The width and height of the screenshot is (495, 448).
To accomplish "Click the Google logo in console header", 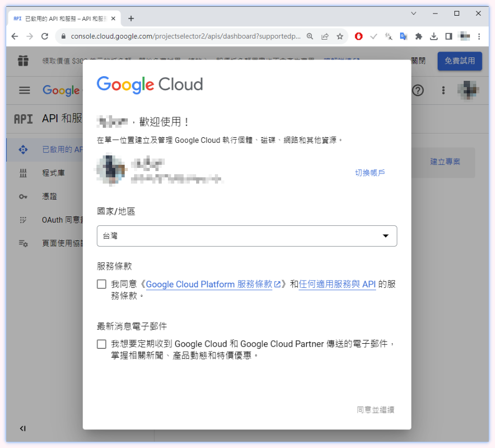I will pos(61,90).
